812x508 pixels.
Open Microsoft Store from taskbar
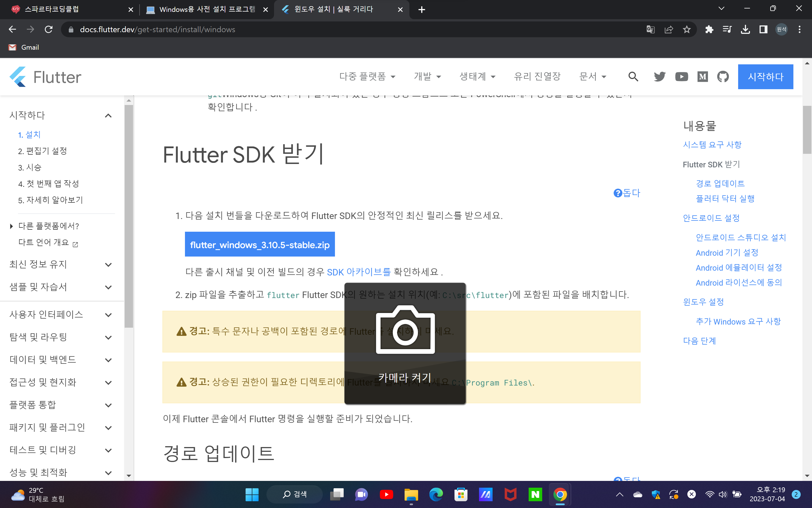pos(461,494)
